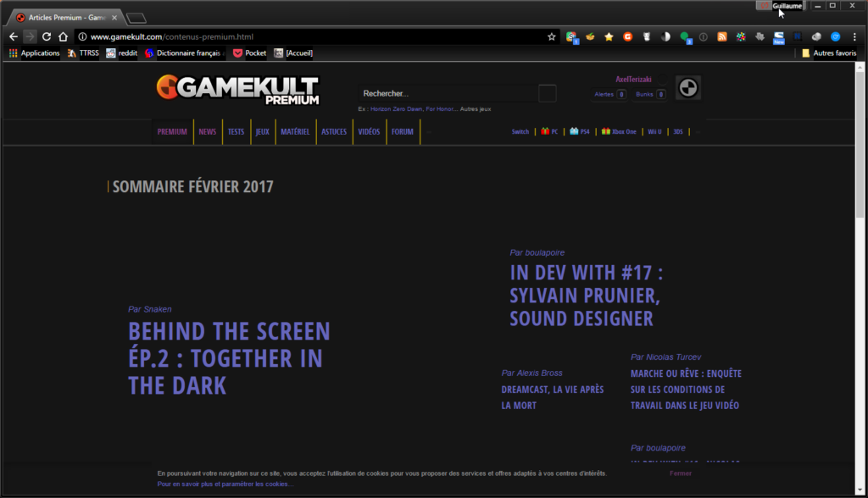868x498 pixels.
Task: Open the AxelTerizaki profile link
Action: click(633, 80)
